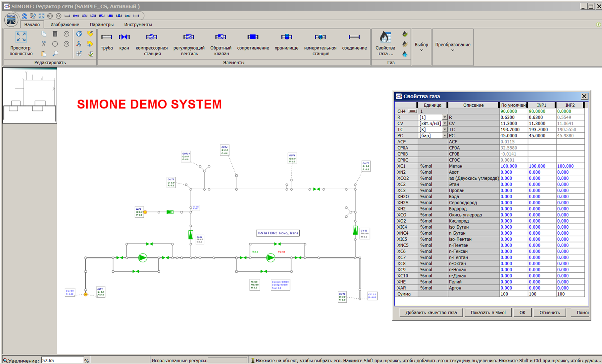Image resolution: width=602 pixels, height=364 pixels.
Task: Click the TC INP1 value 193.7000
Action: 541,129
